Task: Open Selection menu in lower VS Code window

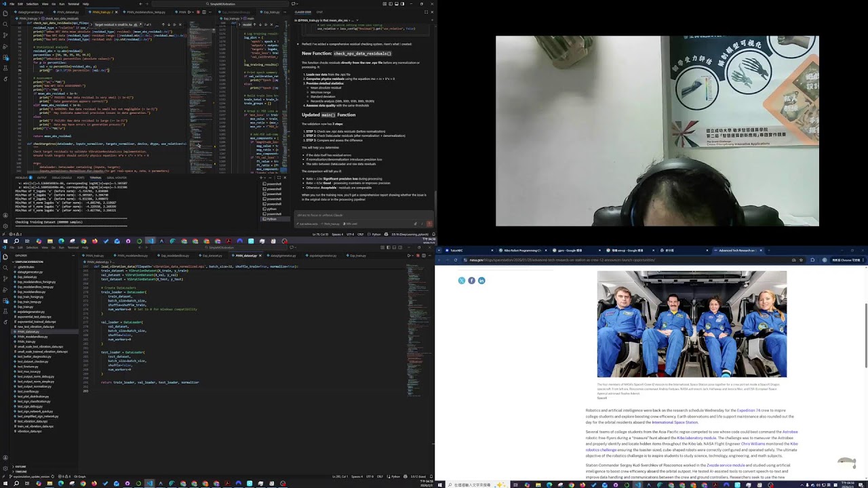Action: pos(32,247)
